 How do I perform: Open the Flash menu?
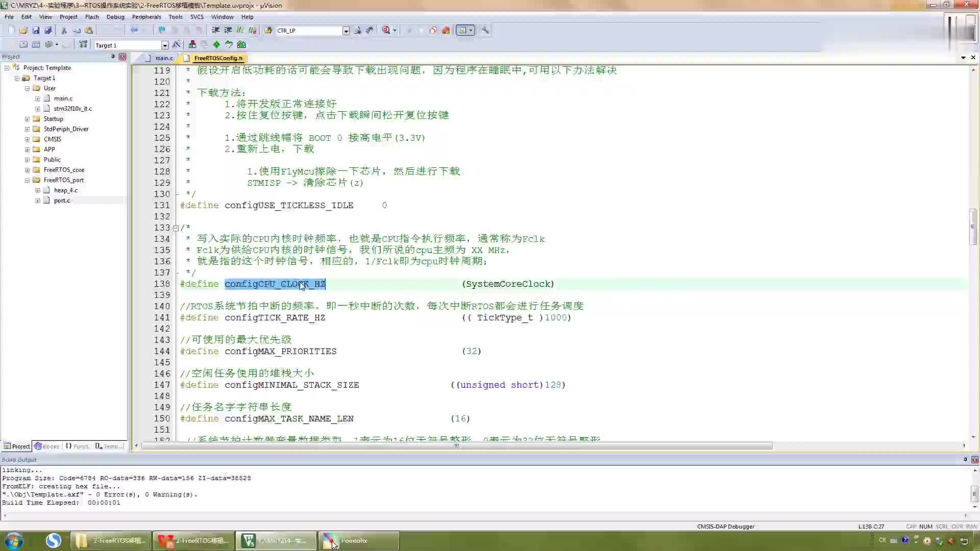tap(92, 17)
